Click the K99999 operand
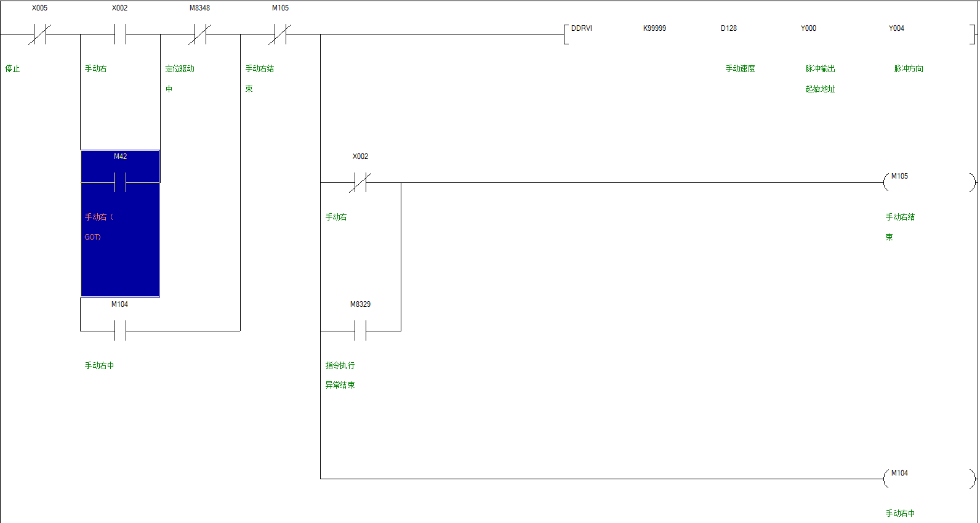 click(654, 28)
